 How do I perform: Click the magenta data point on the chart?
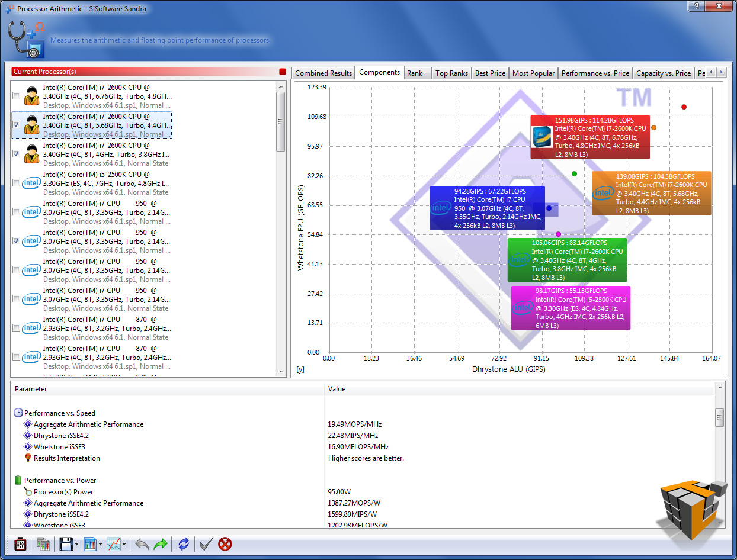point(558,234)
